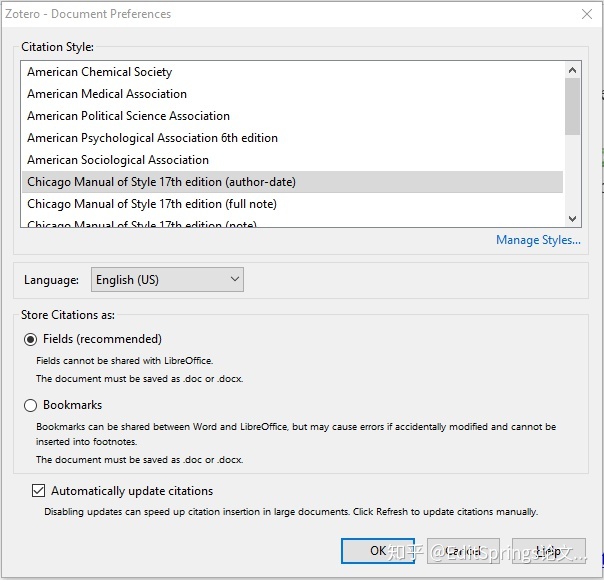Choose American Political Science Association style
Viewport: 604px width, 580px height.
tap(292, 116)
